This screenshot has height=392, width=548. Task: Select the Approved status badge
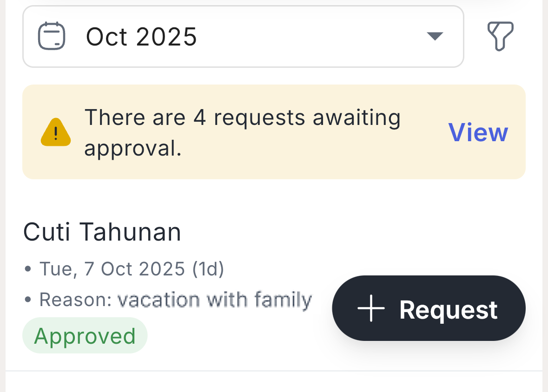[85, 336]
